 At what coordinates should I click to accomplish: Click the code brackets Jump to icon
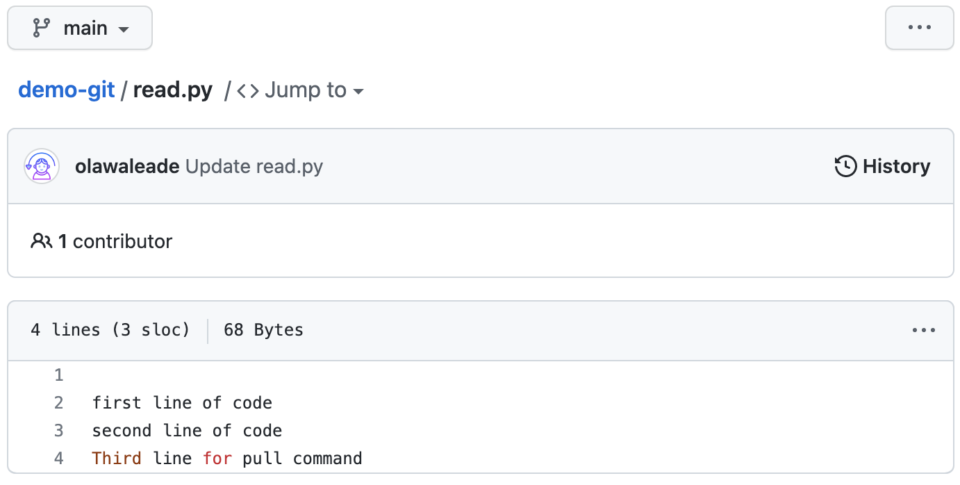point(248,91)
